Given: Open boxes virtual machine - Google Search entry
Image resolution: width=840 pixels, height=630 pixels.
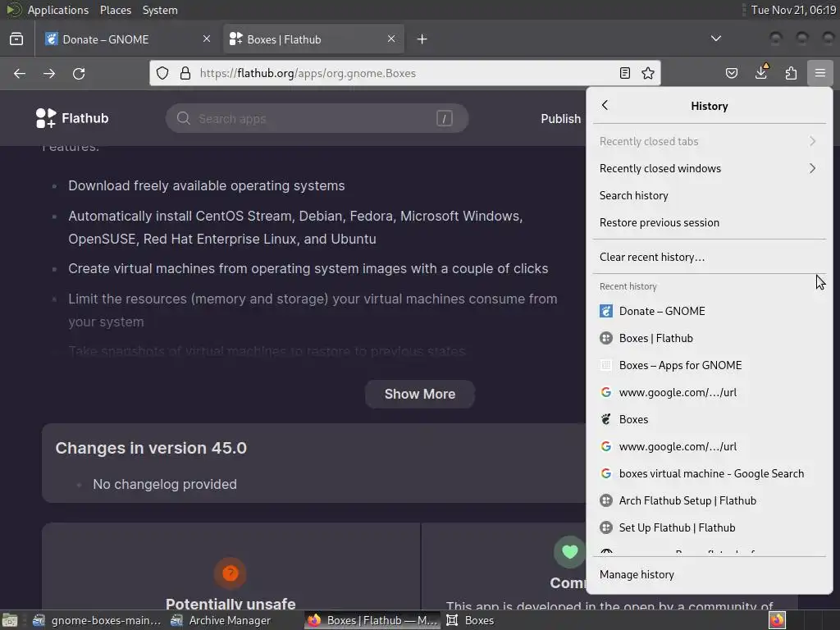Looking at the screenshot, I should (710, 473).
